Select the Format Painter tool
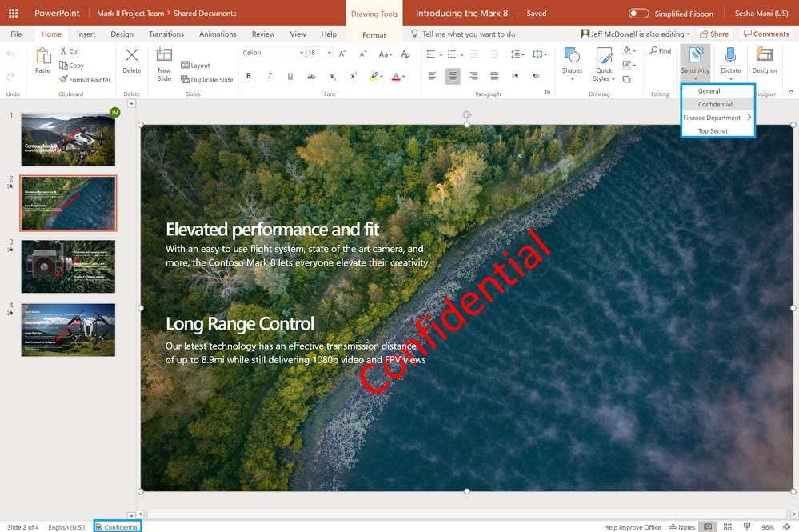This screenshot has width=799, height=532. point(85,80)
